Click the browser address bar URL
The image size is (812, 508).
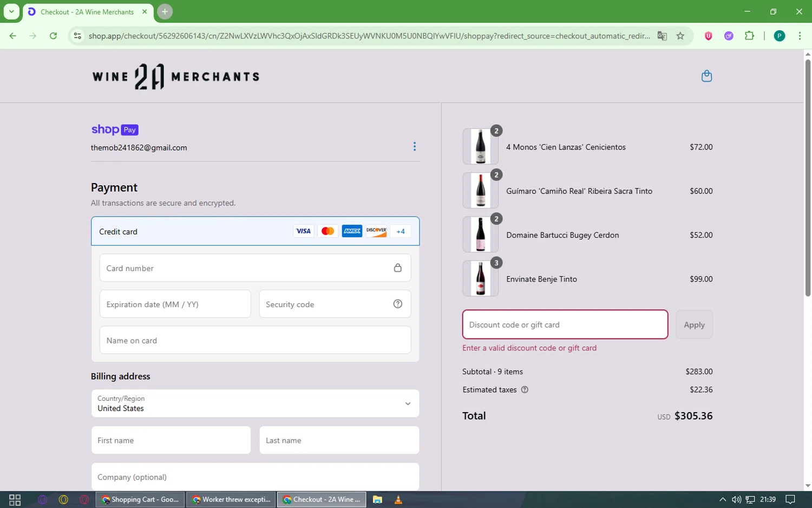pyautogui.click(x=369, y=36)
